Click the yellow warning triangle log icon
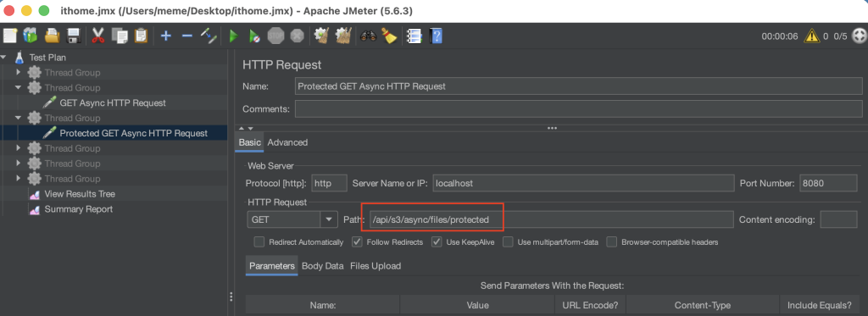 coord(812,36)
